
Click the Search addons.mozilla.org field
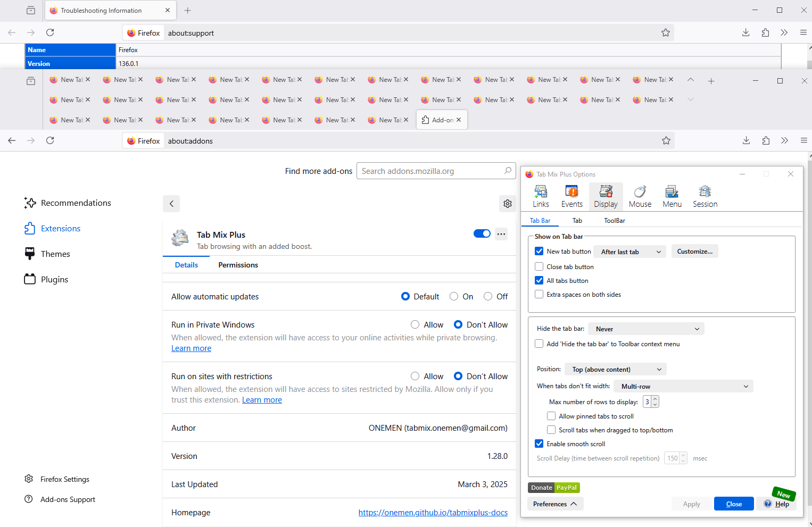tap(436, 171)
